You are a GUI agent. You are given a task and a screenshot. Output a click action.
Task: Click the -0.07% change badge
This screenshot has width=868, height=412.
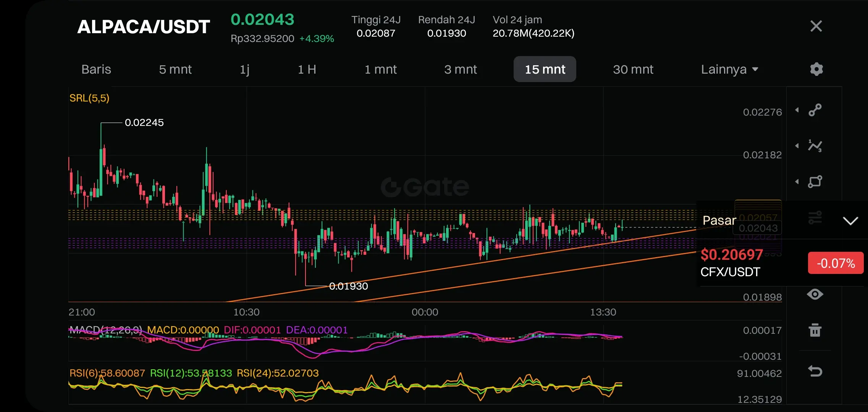point(836,263)
